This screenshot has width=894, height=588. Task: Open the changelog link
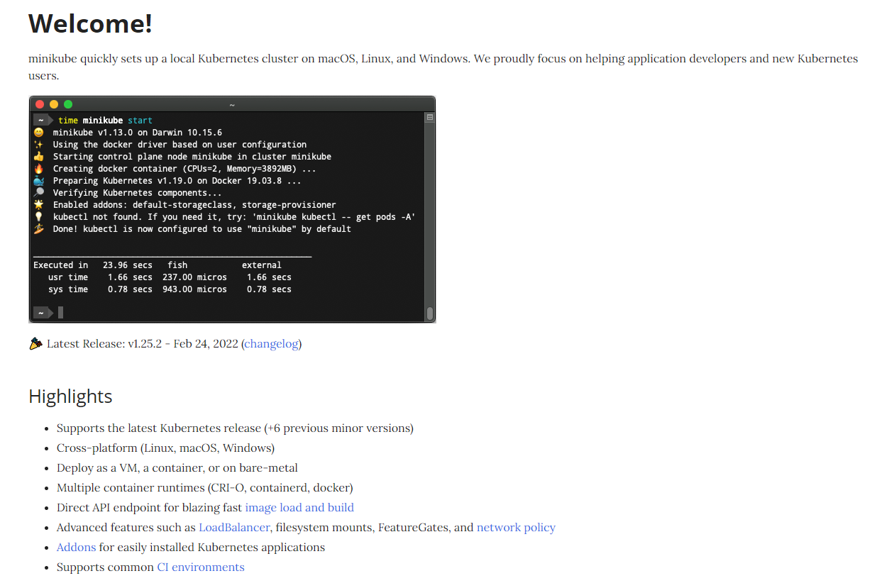coord(271,344)
